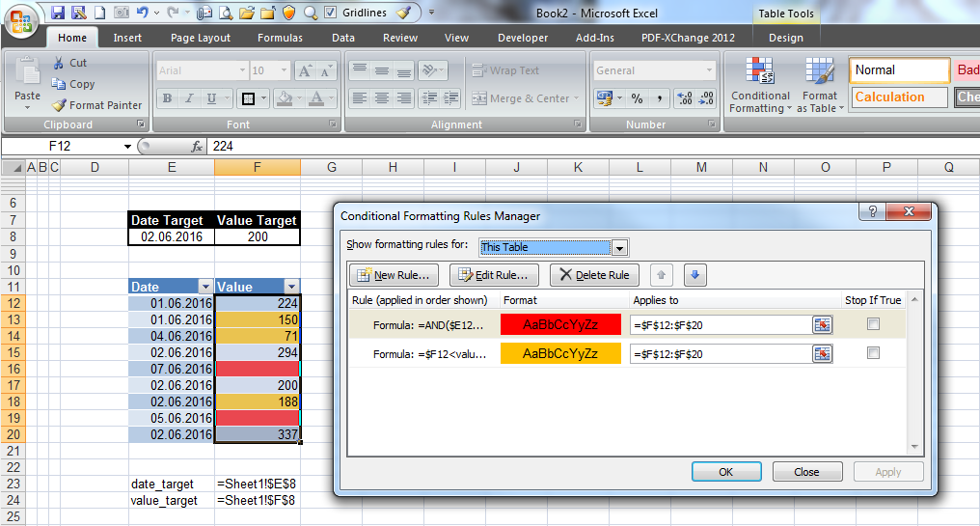The image size is (980, 526).
Task: Open Format as Table gallery
Action: pos(820,73)
